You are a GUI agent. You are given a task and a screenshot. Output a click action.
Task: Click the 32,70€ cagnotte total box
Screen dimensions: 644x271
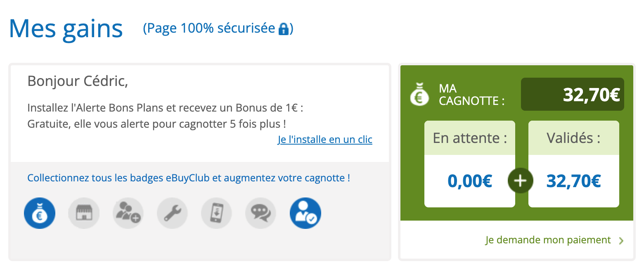point(573,94)
